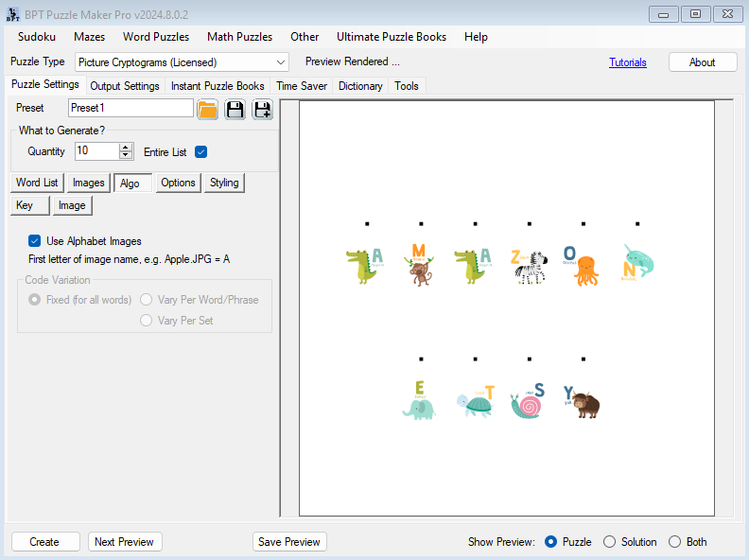Open the Ultimate Puzzle Books menu

(x=392, y=37)
